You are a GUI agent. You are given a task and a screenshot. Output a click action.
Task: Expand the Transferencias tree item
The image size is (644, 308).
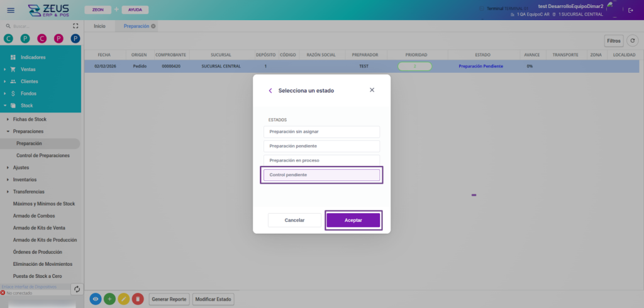click(31, 192)
